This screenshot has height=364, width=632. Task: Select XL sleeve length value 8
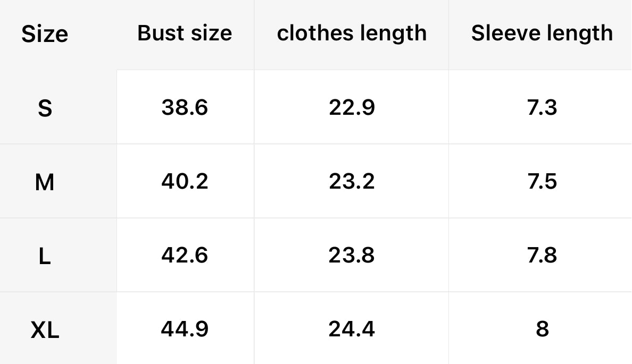[x=542, y=329]
